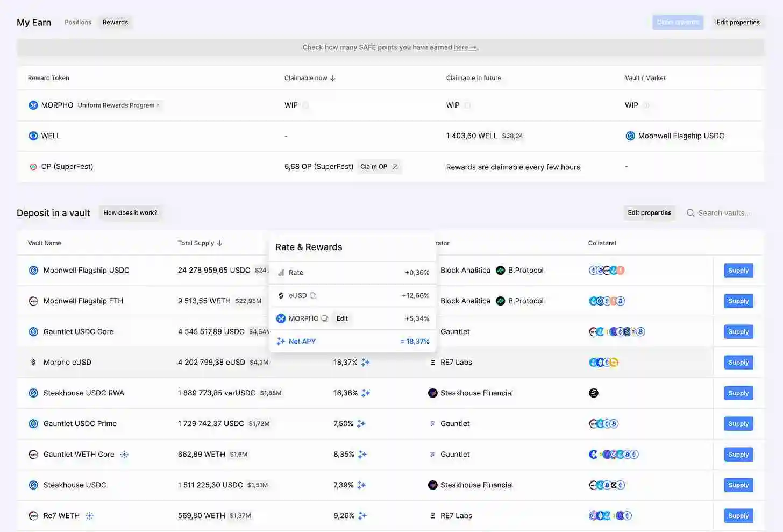783x532 pixels.
Task: Click Edit next to MORPHO in popup
Action: (x=342, y=318)
